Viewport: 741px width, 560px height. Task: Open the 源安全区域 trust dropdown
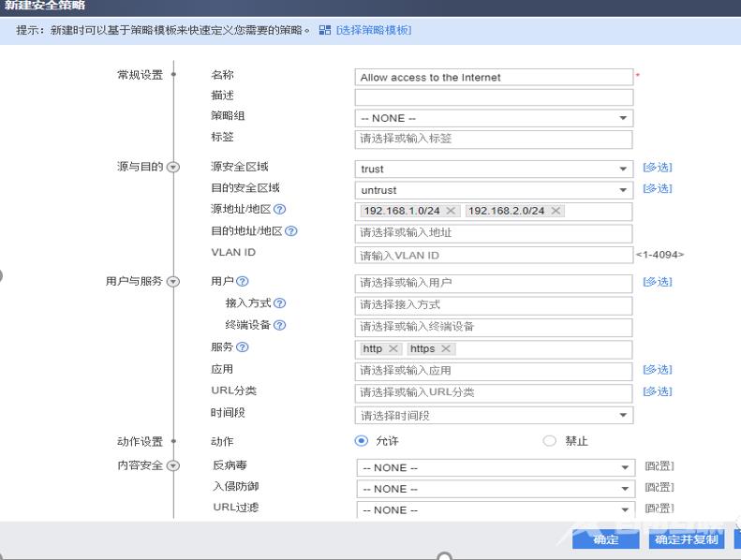(x=623, y=169)
